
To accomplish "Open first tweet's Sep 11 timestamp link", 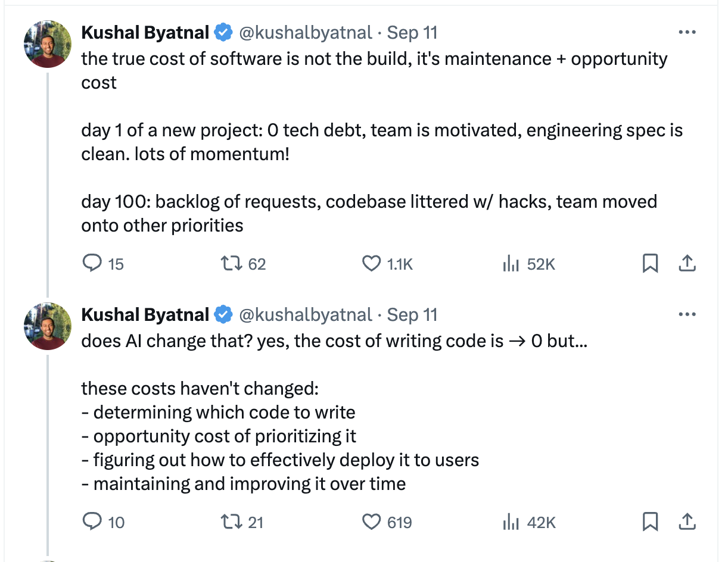I will [412, 33].
